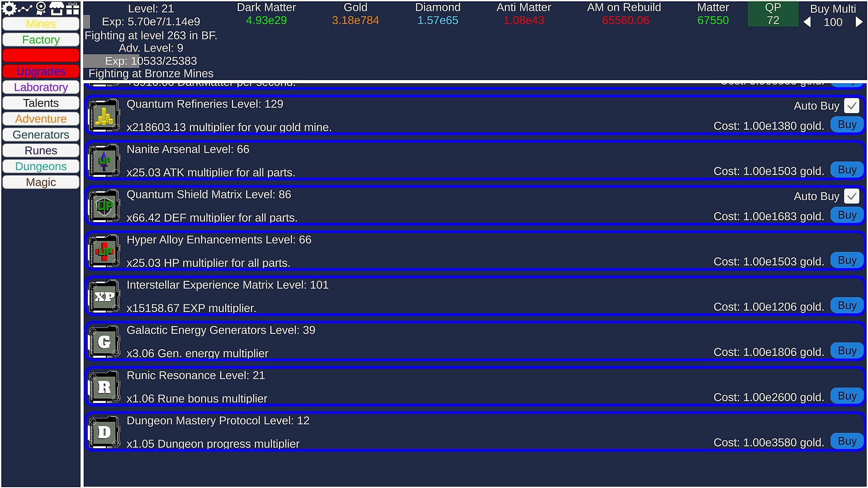Click the Gold amount 3.18e784

click(x=356, y=20)
